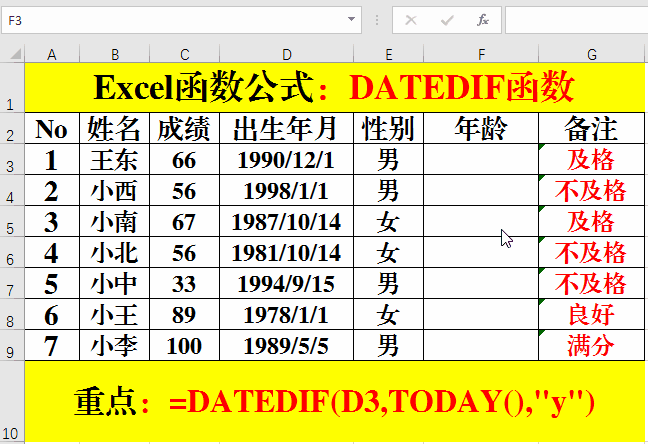Select column G header
Image resolution: width=648 pixels, height=444 pixels.
(x=592, y=54)
